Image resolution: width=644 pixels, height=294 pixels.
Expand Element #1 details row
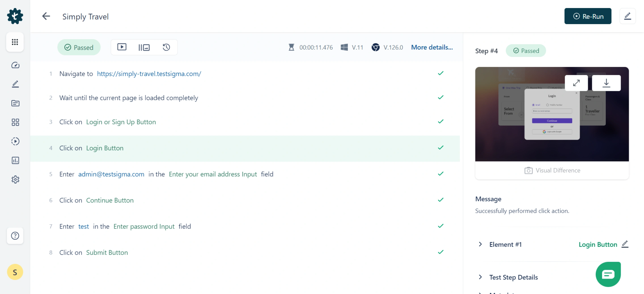(x=480, y=244)
